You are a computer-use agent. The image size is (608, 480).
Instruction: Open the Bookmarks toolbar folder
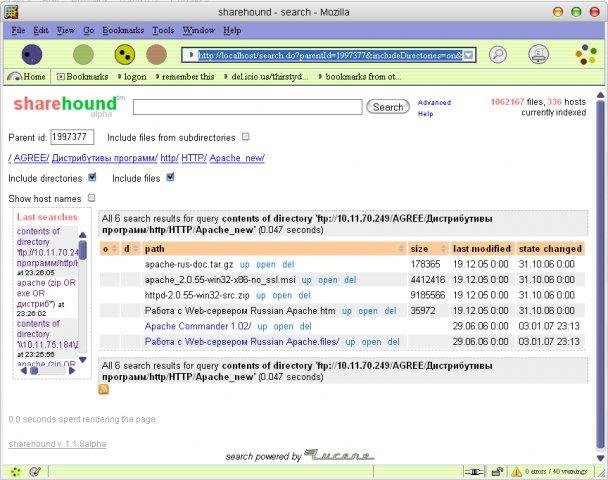(83, 77)
